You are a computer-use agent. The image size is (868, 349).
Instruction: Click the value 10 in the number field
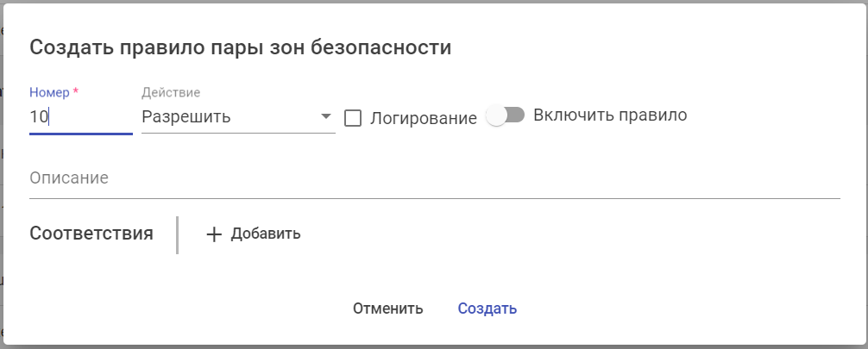coord(39,117)
